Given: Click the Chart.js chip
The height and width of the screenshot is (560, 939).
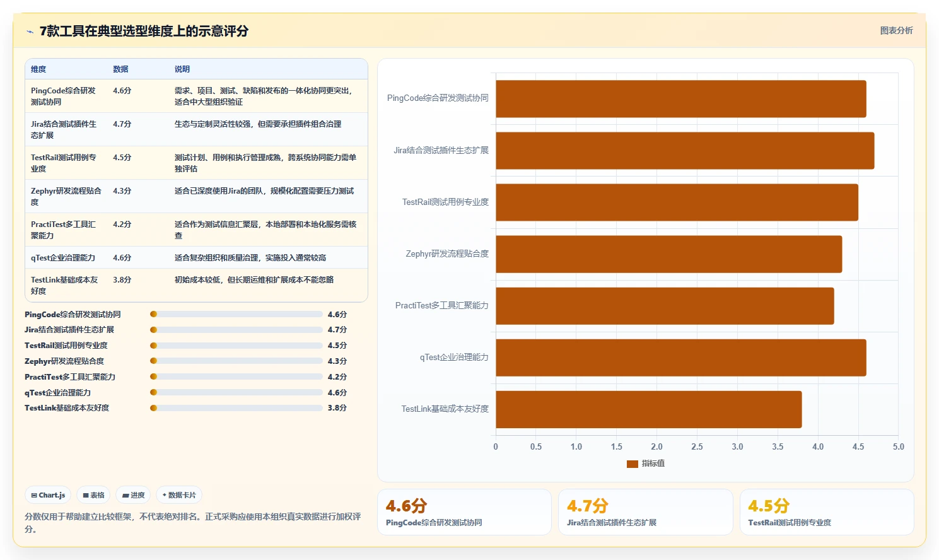Looking at the screenshot, I should (49, 495).
